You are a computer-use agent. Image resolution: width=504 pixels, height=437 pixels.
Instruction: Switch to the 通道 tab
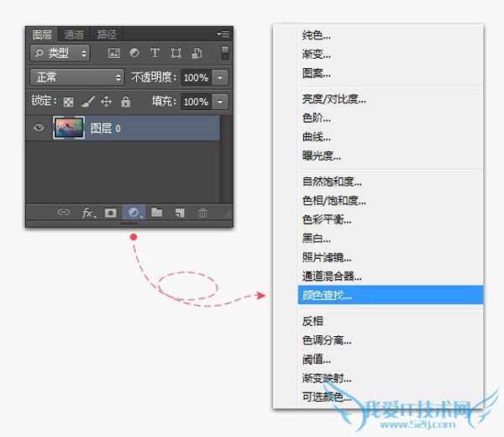coord(74,34)
